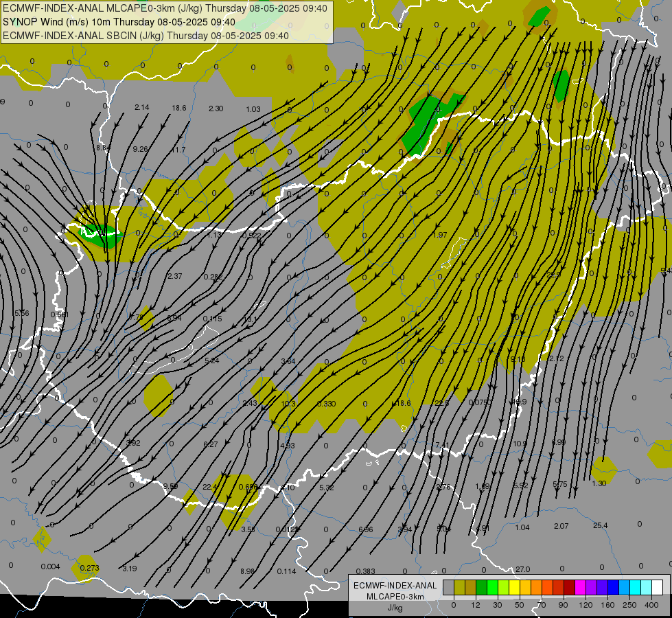672x618 pixels.
Task: Click the 'MLCAPE0-3km' label in the legend
Action: pos(395,597)
